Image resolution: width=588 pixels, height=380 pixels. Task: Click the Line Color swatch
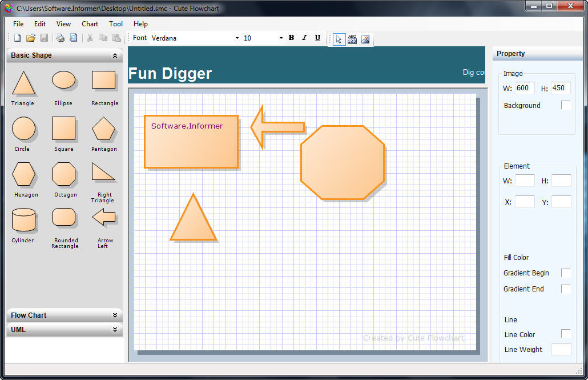coord(566,334)
